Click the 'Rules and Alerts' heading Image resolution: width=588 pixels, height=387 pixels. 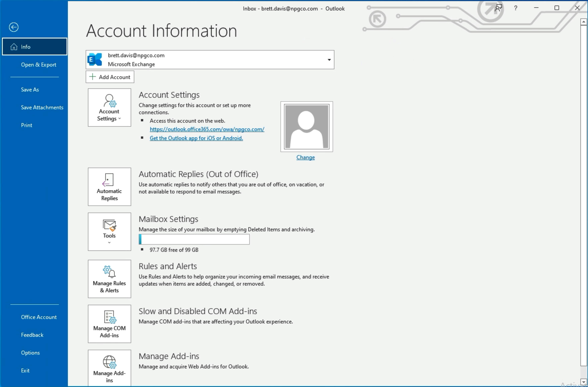(x=168, y=266)
